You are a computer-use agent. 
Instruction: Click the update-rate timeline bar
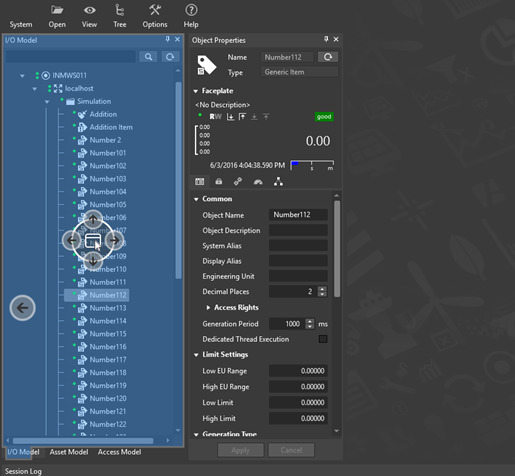[x=312, y=165]
